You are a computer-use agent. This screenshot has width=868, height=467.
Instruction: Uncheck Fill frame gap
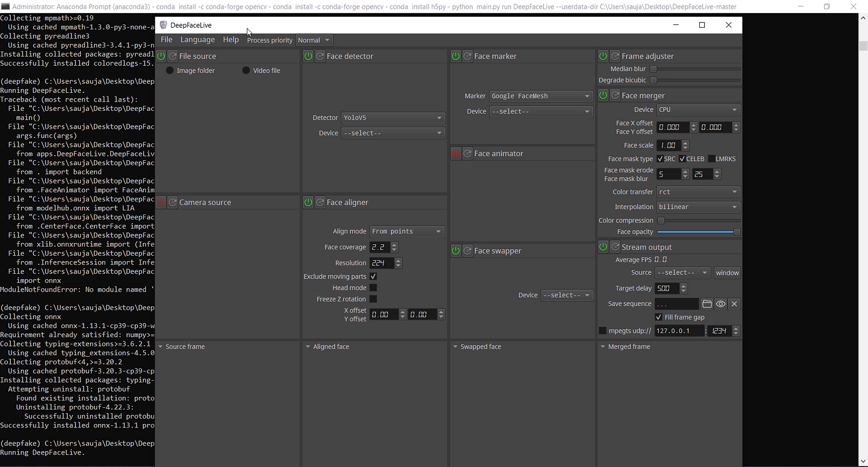click(x=659, y=317)
